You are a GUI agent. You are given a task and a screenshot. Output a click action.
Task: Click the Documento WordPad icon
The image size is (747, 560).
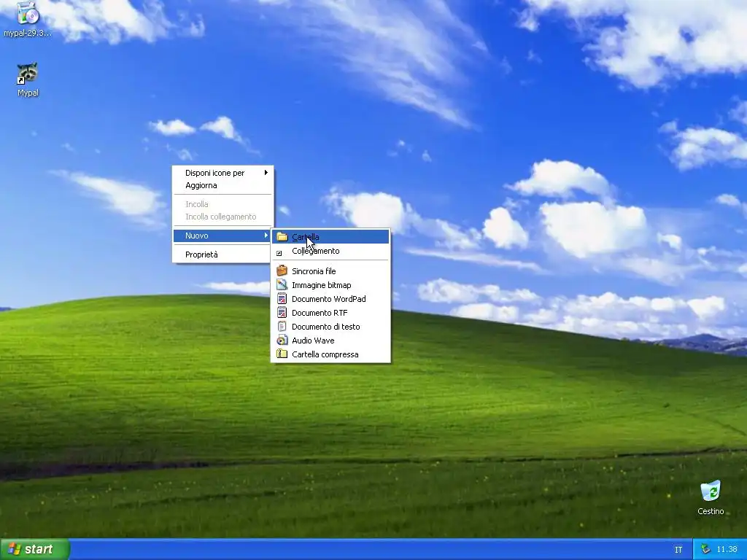click(282, 298)
